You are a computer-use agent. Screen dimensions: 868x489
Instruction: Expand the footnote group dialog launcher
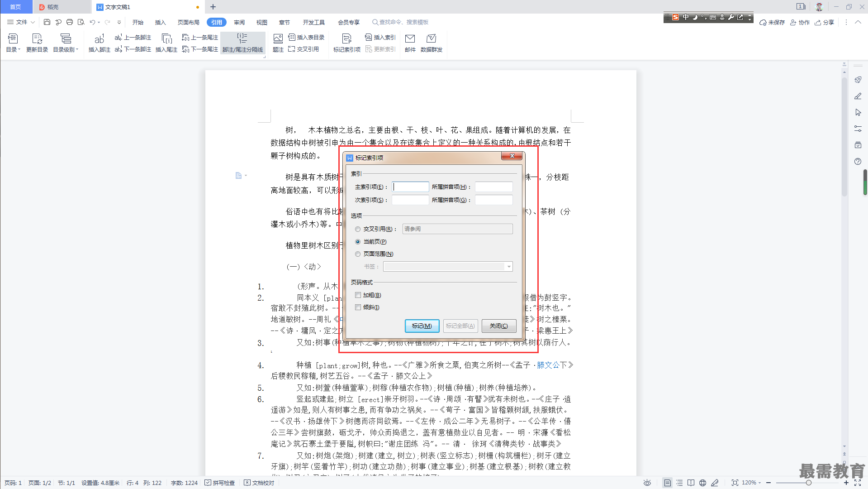264,57
